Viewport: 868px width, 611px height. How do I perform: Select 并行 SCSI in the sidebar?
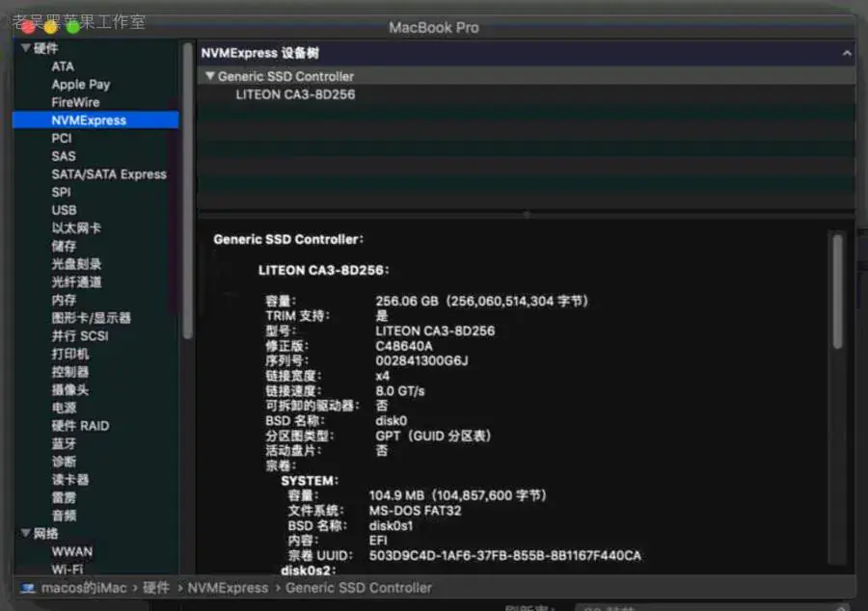pos(80,335)
